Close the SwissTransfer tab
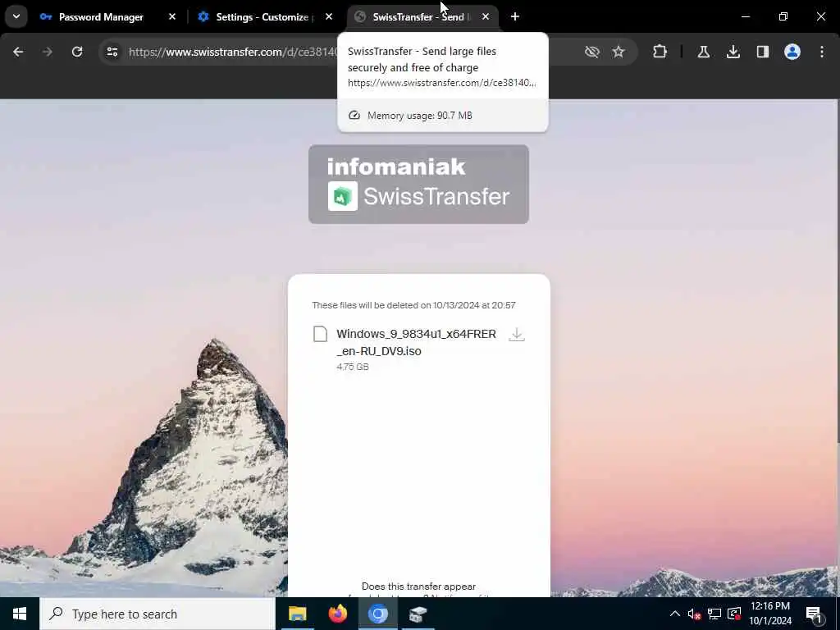Image resolution: width=840 pixels, height=630 pixels. click(486, 17)
